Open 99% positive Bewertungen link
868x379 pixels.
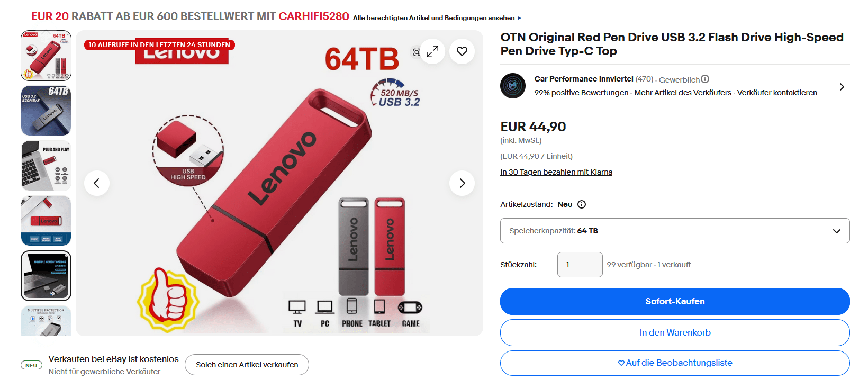click(581, 93)
